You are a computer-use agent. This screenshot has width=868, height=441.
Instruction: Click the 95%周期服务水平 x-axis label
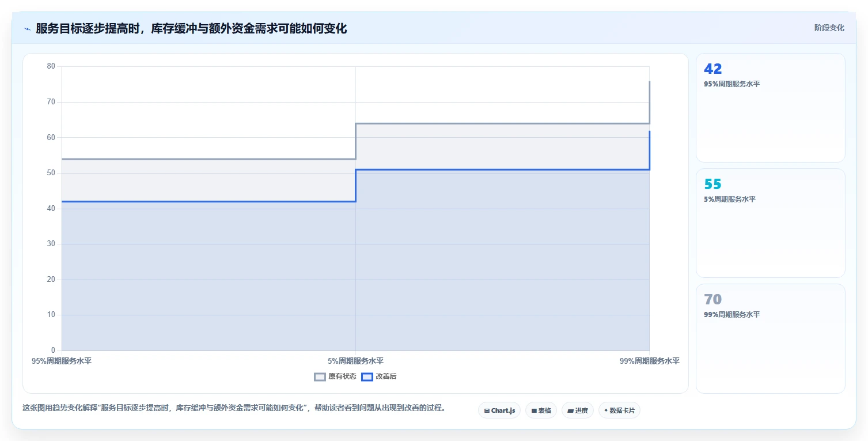[62, 361]
